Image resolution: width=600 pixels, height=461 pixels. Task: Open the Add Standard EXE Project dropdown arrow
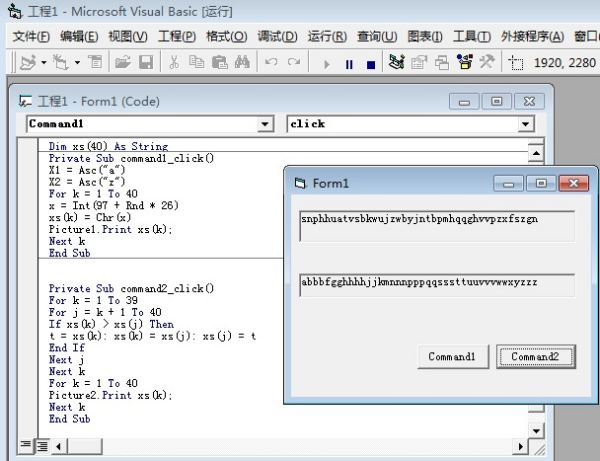[44, 62]
